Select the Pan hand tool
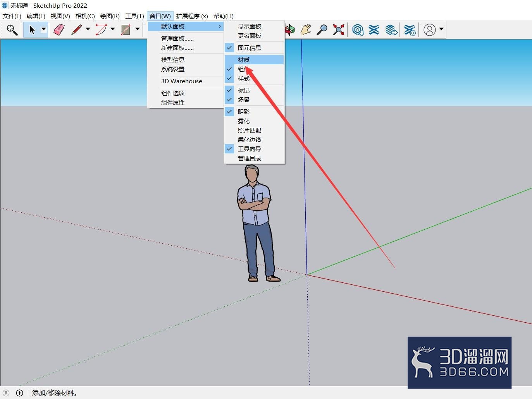 point(306,29)
